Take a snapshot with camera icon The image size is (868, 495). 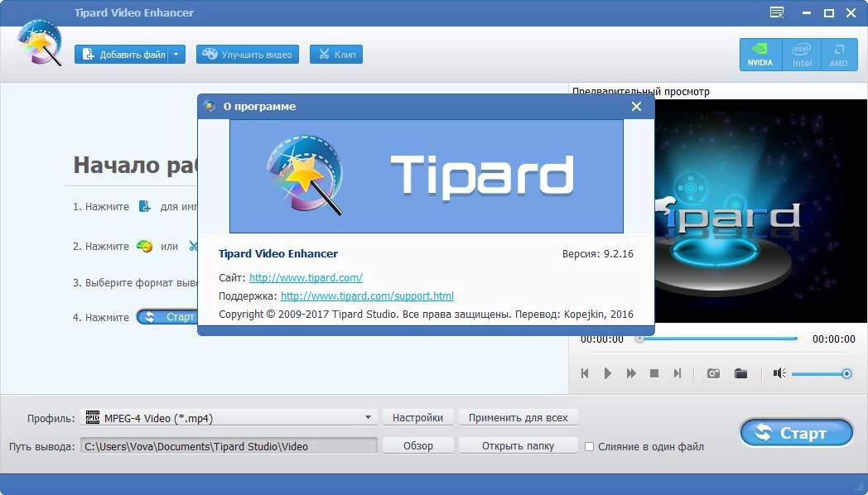[713, 373]
